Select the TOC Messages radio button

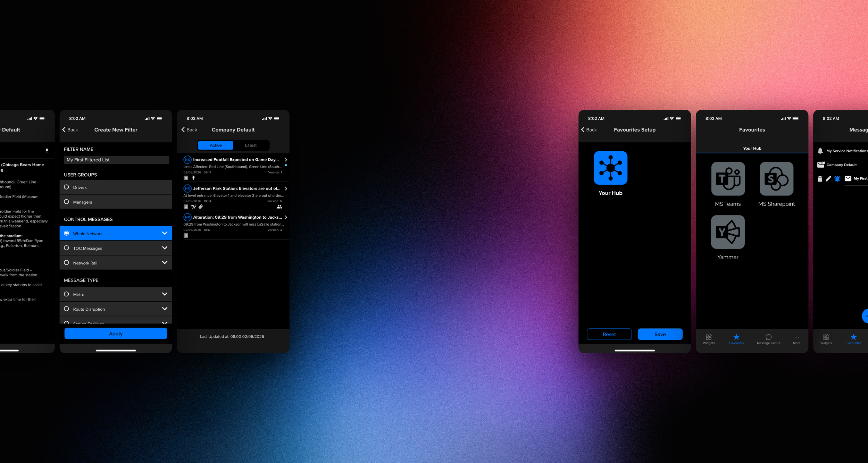point(66,248)
